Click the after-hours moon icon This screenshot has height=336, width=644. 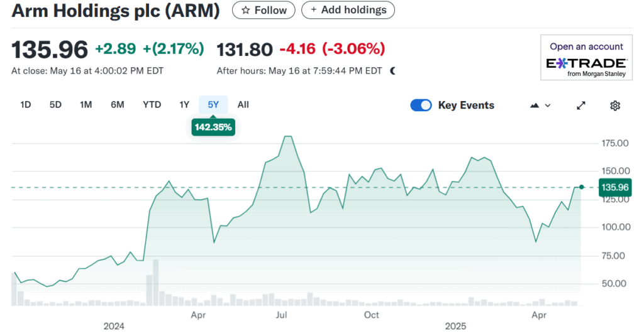coord(393,71)
